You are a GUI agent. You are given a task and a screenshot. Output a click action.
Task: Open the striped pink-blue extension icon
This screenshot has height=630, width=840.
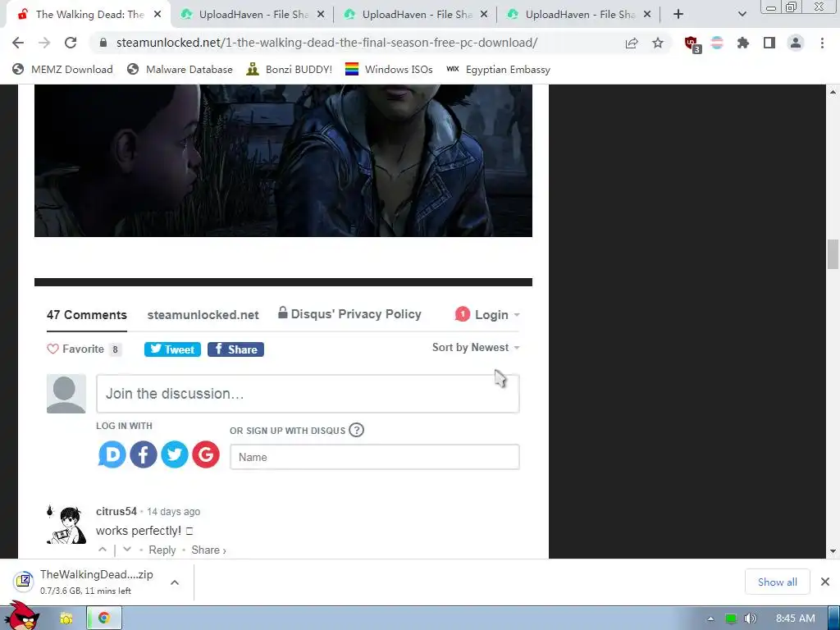717,43
